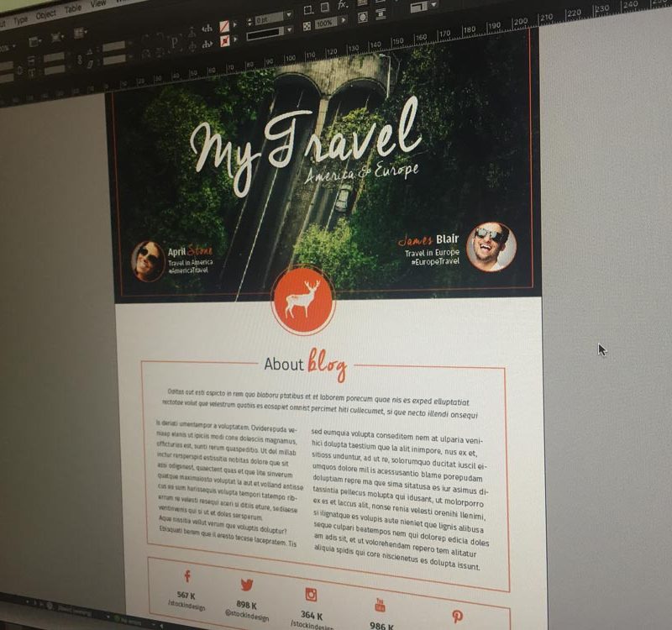The height and width of the screenshot is (630, 672).
Task: Click the "#EuropeTravel" hashtag text
Action: pos(435,262)
